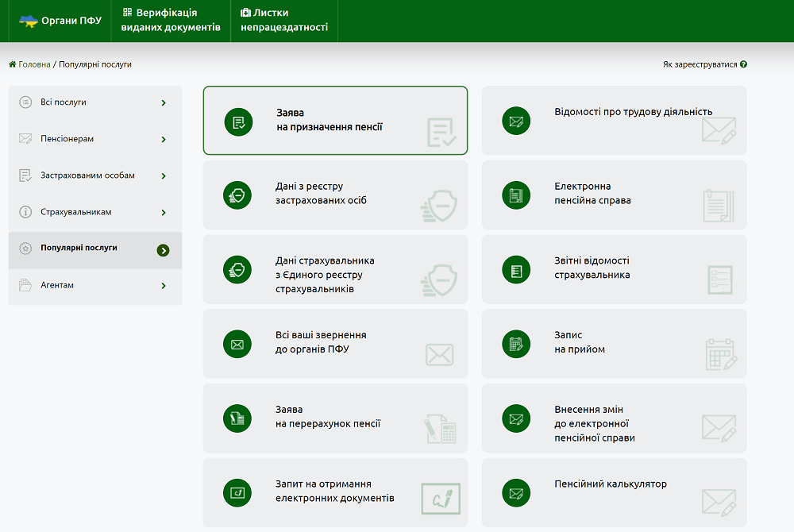
Task: Expand the Агентам sidebar chevron
Action: [164, 286]
